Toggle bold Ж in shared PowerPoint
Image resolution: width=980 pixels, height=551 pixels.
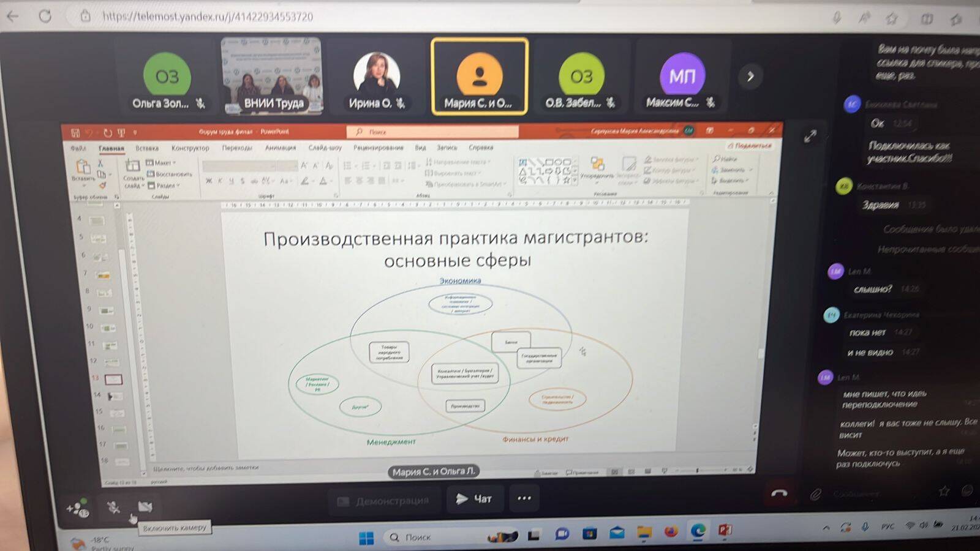click(x=209, y=181)
